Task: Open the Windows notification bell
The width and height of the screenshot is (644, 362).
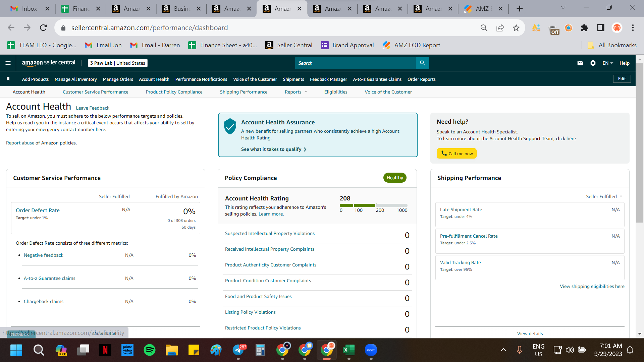Action: coord(630,350)
